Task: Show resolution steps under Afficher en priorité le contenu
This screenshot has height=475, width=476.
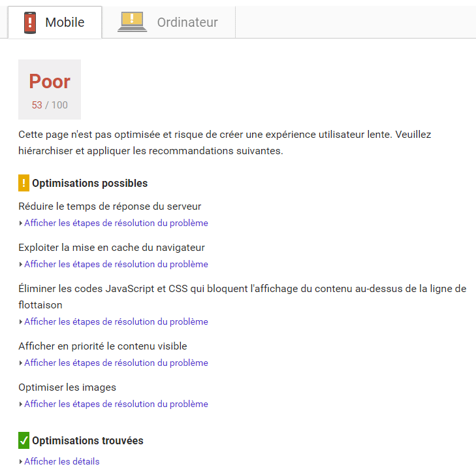Action: (x=116, y=363)
